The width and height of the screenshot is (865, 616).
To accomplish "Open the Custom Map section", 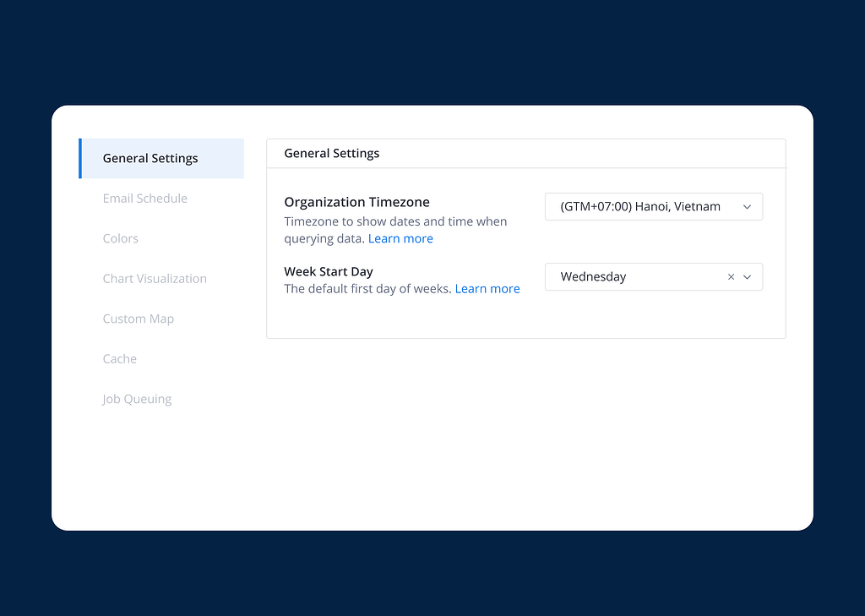I will [x=139, y=319].
